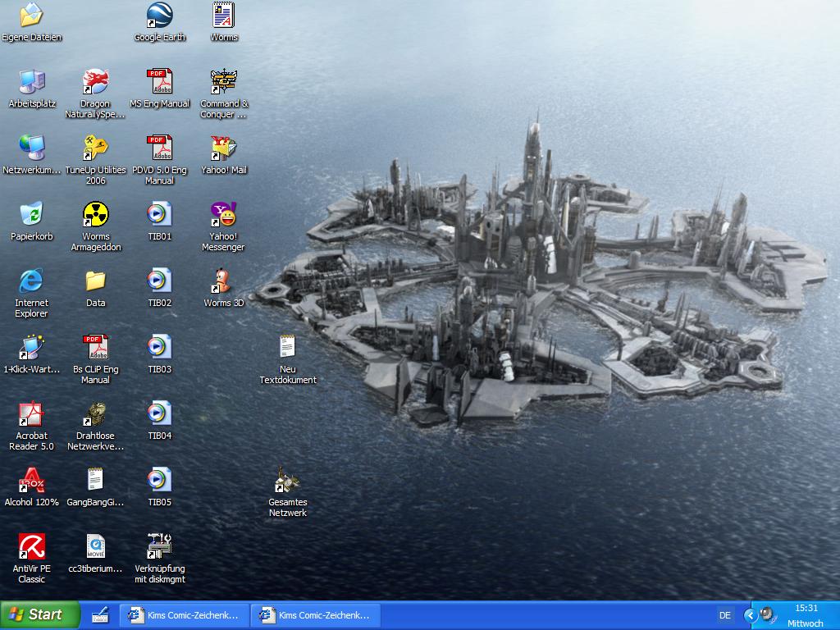Click the Yahoo! Messenger icon
Viewport: 840px width, 630px height.
(x=223, y=215)
